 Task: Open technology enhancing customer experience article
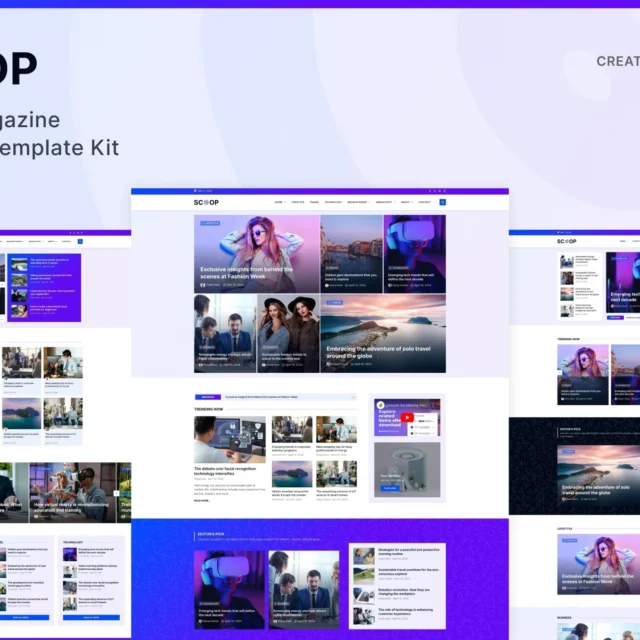tap(397, 616)
